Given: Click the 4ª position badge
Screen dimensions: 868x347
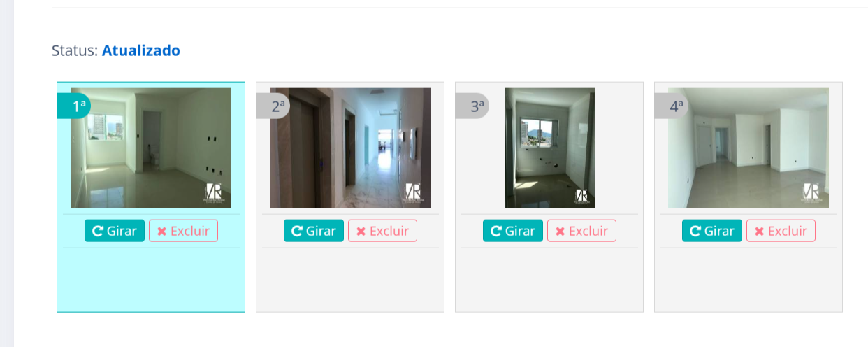Looking at the screenshot, I should click(671, 106).
